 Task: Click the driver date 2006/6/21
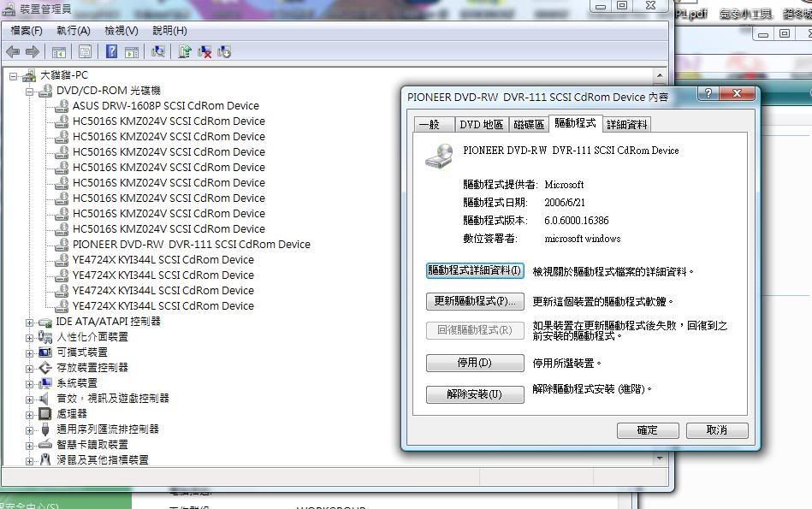click(x=565, y=203)
